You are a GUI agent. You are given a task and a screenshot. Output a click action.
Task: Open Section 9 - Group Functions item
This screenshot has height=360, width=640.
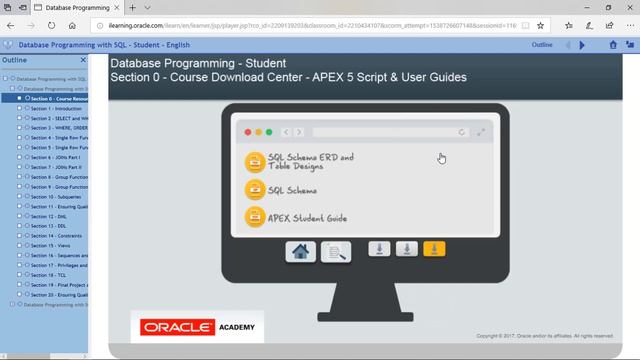pos(59,187)
